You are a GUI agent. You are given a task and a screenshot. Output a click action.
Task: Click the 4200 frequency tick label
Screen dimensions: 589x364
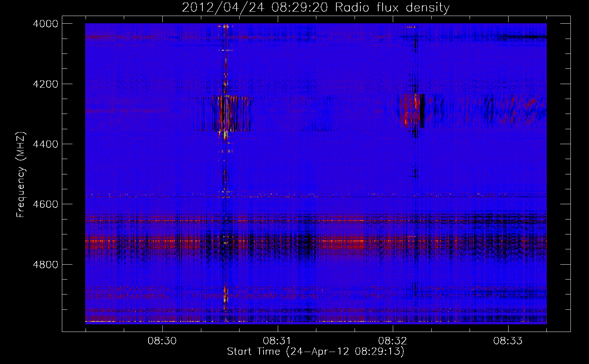pyautogui.click(x=46, y=84)
